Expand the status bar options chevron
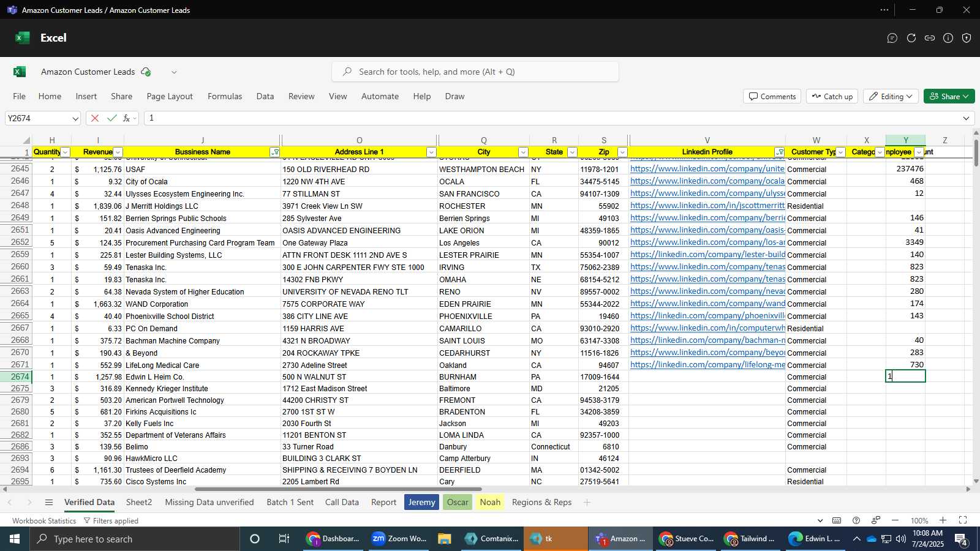Image resolution: width=980 pixels, height=551 pixels. 820,520
